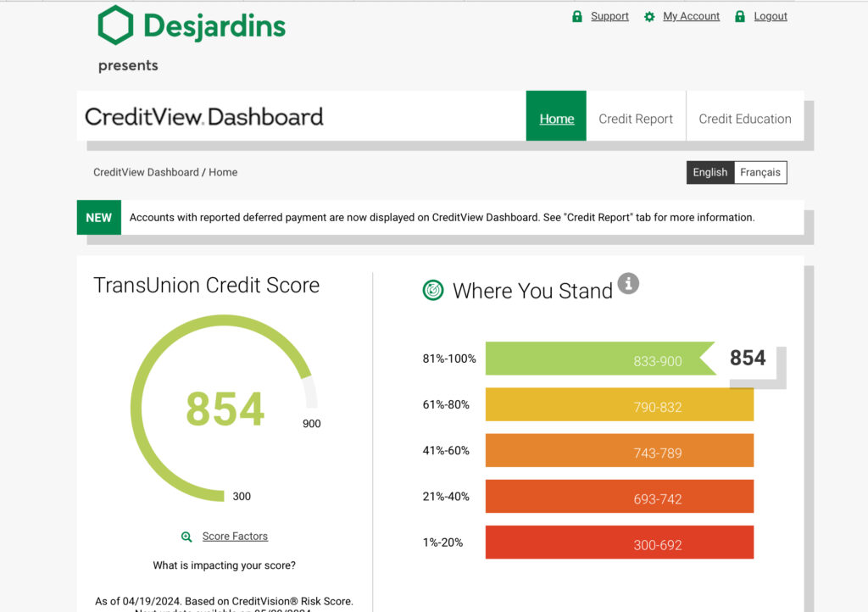Click the red 300-692 score range bar
868x612 pixels.
[x=619, y=543]
